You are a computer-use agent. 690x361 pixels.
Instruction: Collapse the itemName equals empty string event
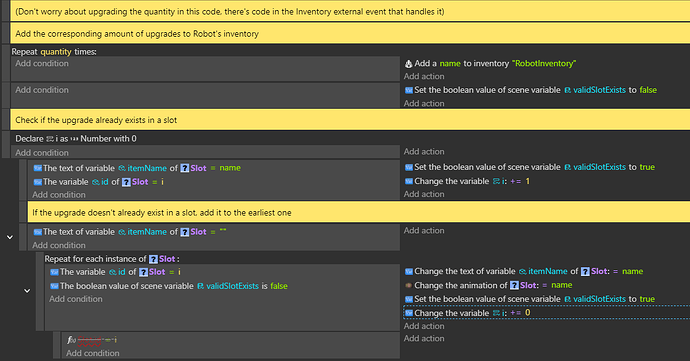pyautogui.click(x=10, y=237)
